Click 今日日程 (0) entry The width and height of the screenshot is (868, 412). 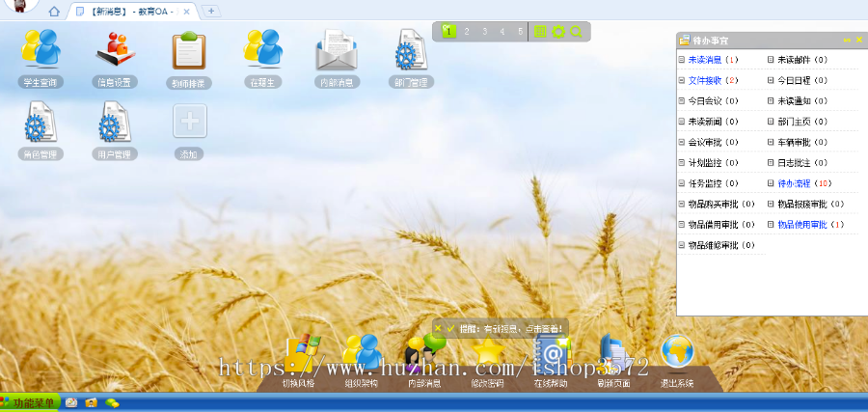(802, 80)
